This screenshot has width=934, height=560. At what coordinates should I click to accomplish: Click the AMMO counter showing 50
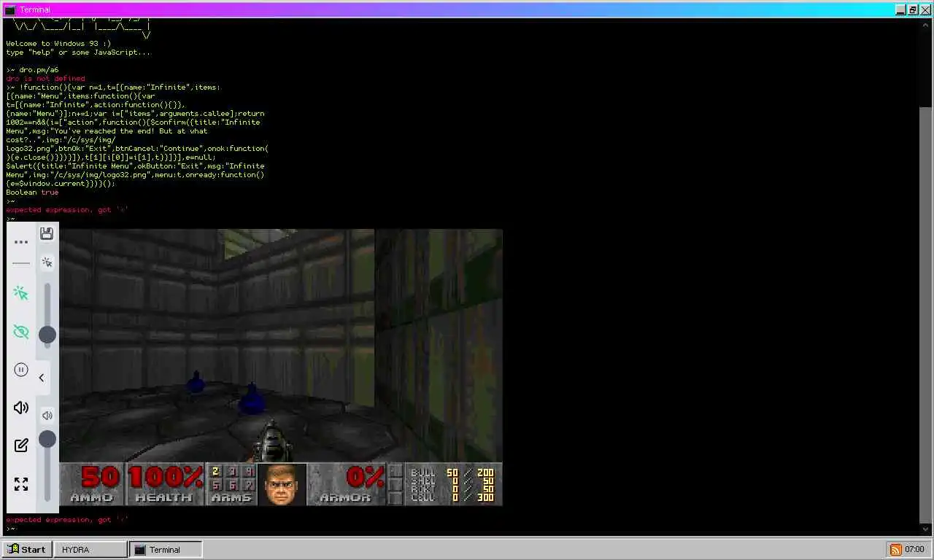click(x=93, y=484)
